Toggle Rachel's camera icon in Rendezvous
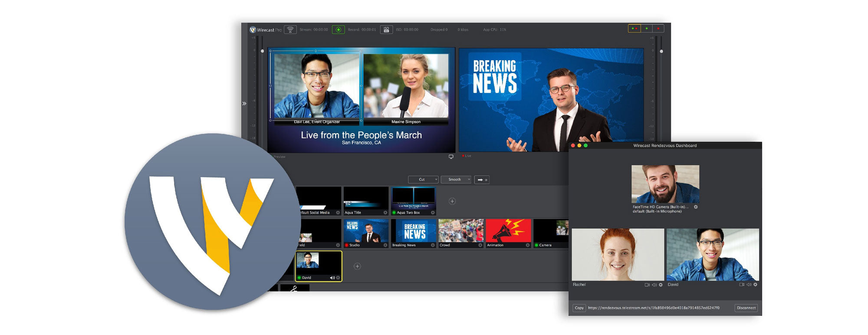 [x=647, y=285]
